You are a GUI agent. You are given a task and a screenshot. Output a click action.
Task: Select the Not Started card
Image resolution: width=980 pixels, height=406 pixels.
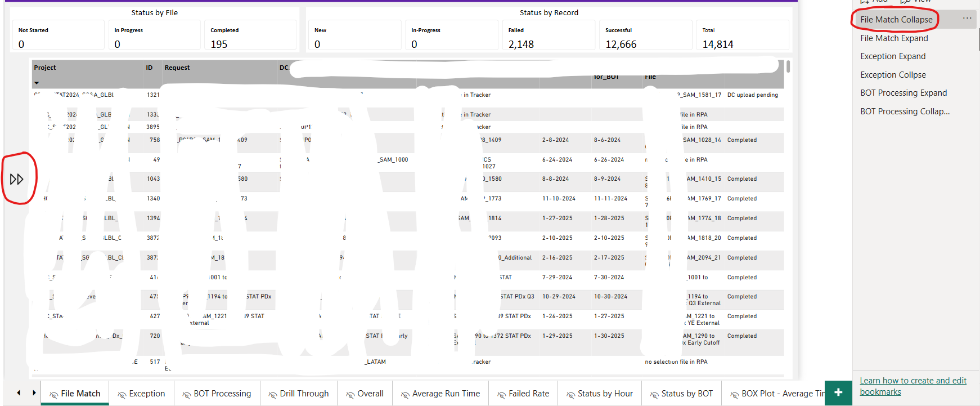[59, 35]
